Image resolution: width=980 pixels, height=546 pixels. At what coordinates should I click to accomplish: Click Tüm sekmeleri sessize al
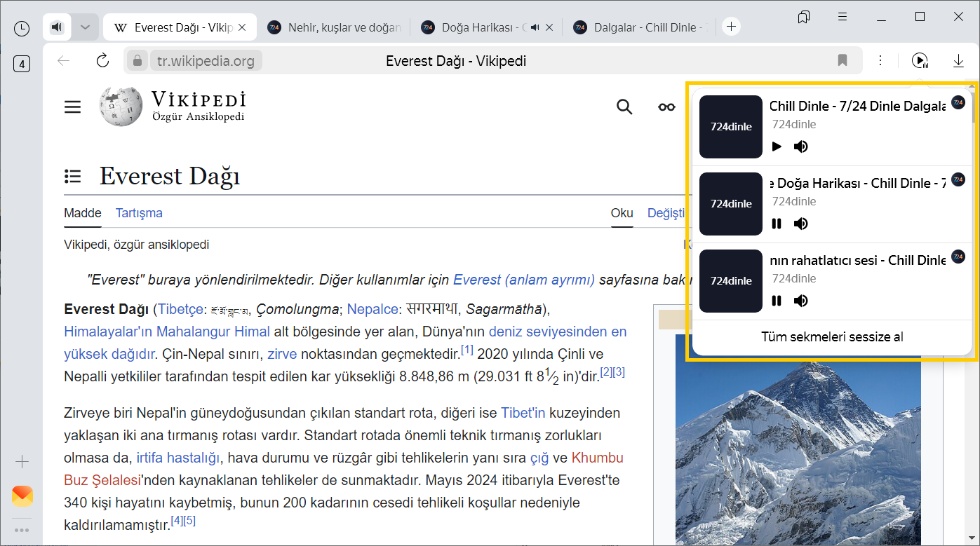coord(832,337)
